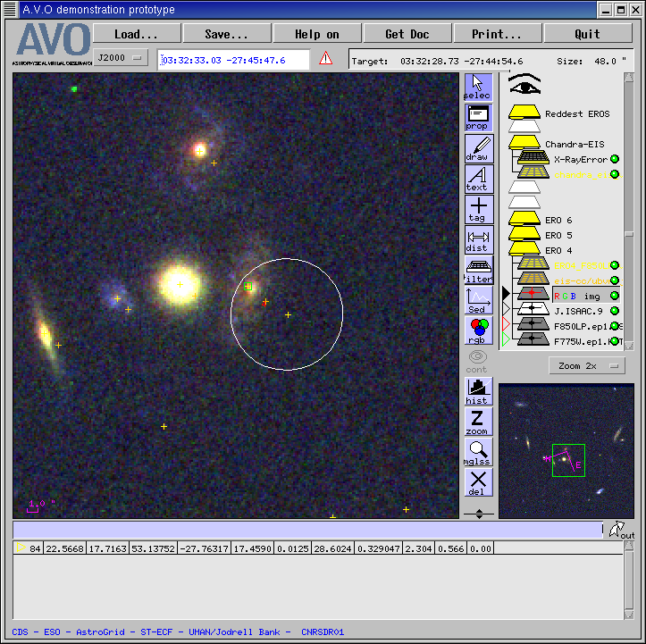
Task: Choose the text annotation tool
Action: (x=478, y=179)
